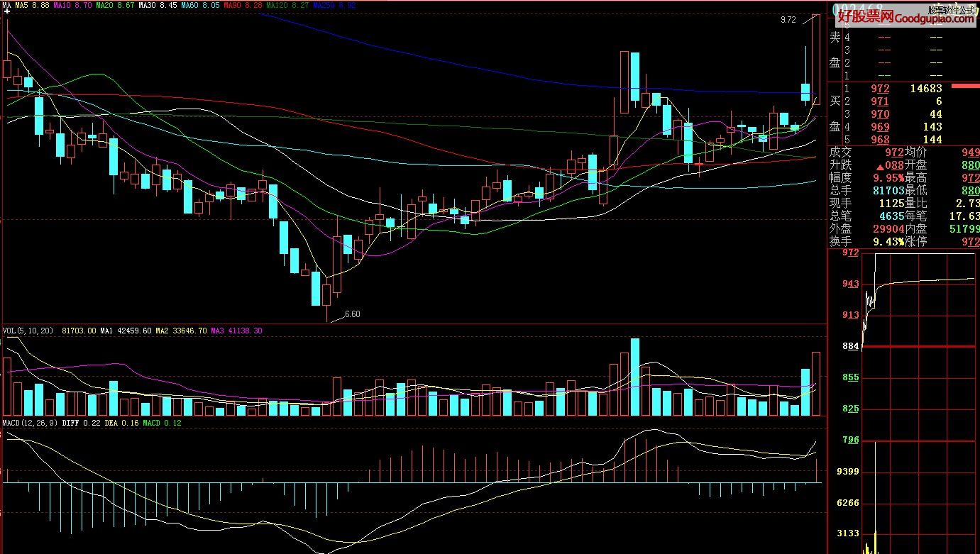Click the 884 intraday axis label
Screen dimensions: 980x554
850,346
